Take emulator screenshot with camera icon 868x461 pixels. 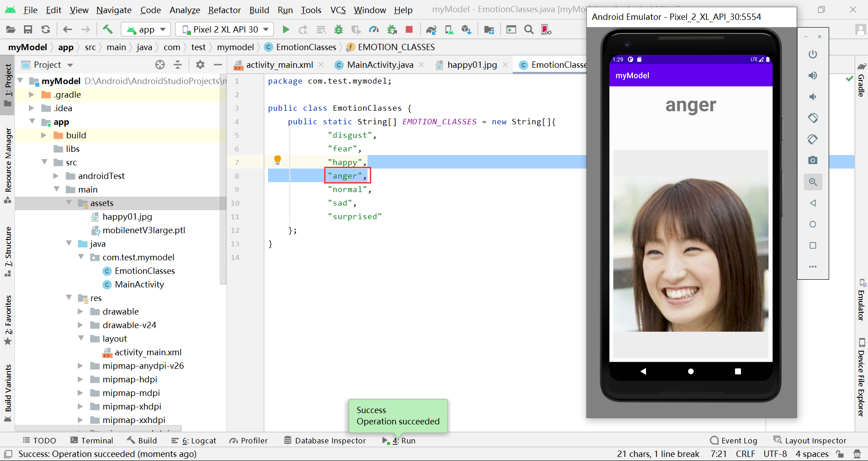(x=812, y=160)
